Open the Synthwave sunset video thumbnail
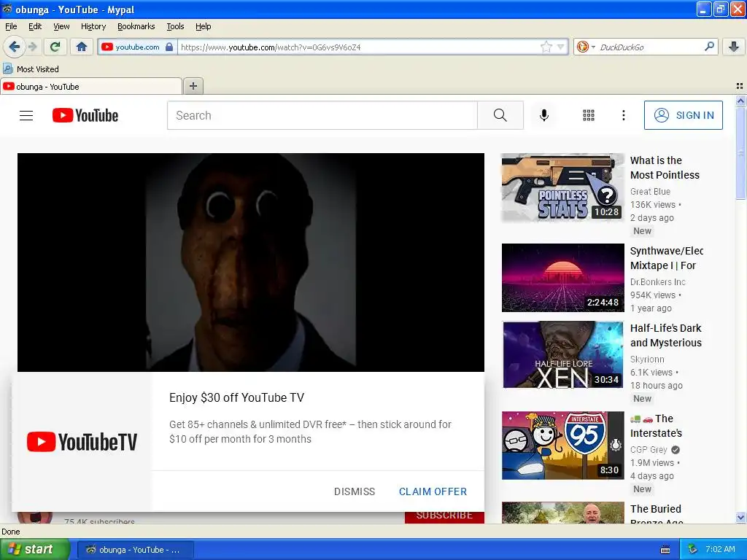Viewport: 747px width, 560px height. point(562,278)
